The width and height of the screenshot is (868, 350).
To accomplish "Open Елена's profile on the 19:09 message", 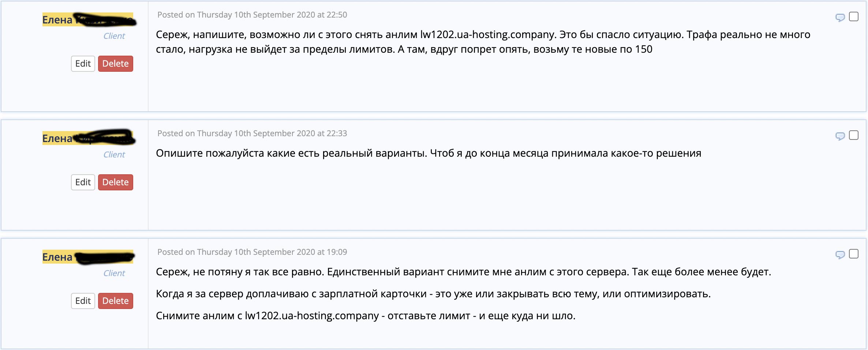I will pos(57,257).
